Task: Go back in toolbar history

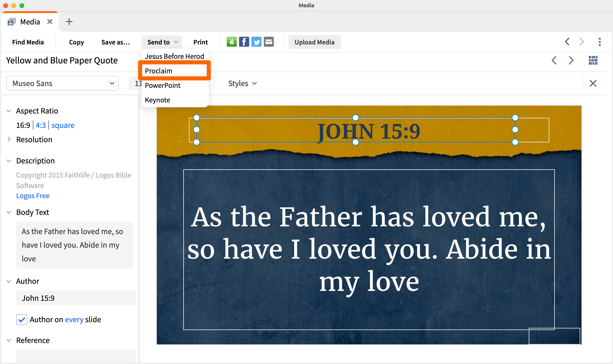Action: coord(567,42)
